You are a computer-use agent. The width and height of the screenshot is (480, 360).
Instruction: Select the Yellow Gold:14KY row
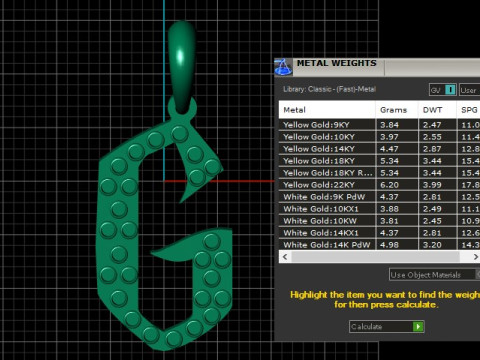coord(379,149)
